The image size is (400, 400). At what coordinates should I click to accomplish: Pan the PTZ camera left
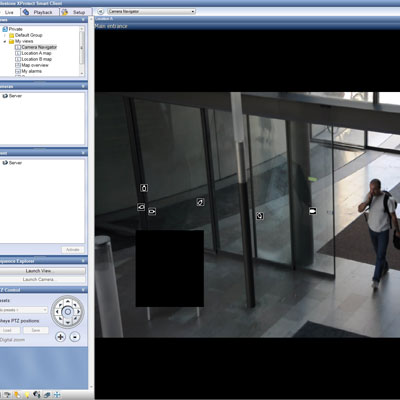pos(57,312)
